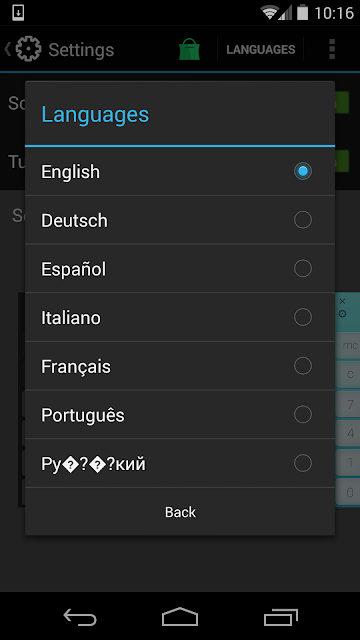Tap the Settings title text

click(x=81, y=50)
